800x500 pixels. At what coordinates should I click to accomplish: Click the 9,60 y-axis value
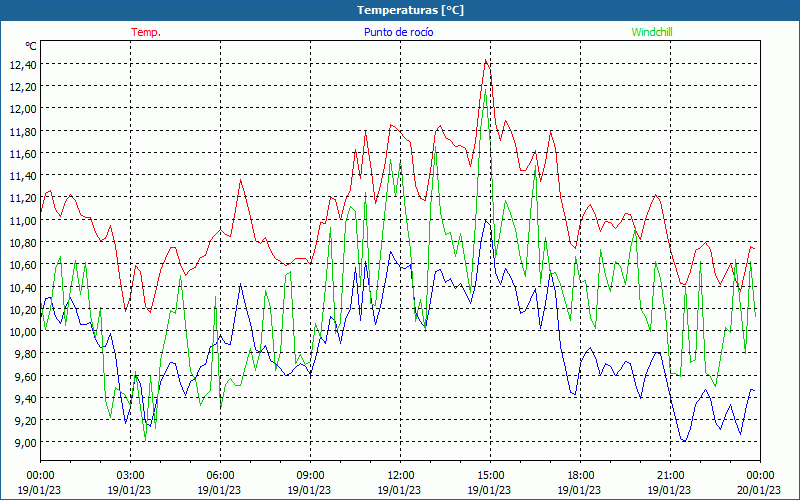tap(26, 377)
